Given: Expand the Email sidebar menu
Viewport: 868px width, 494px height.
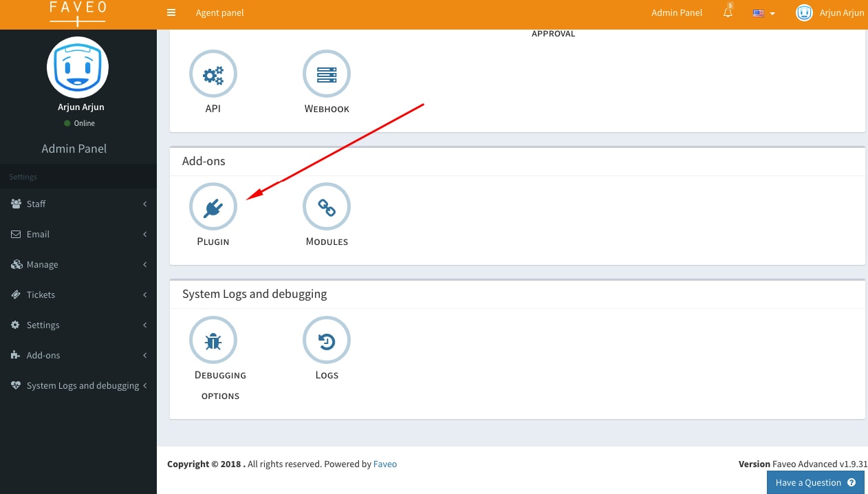Looking at the screenshot, I should 37,234.
